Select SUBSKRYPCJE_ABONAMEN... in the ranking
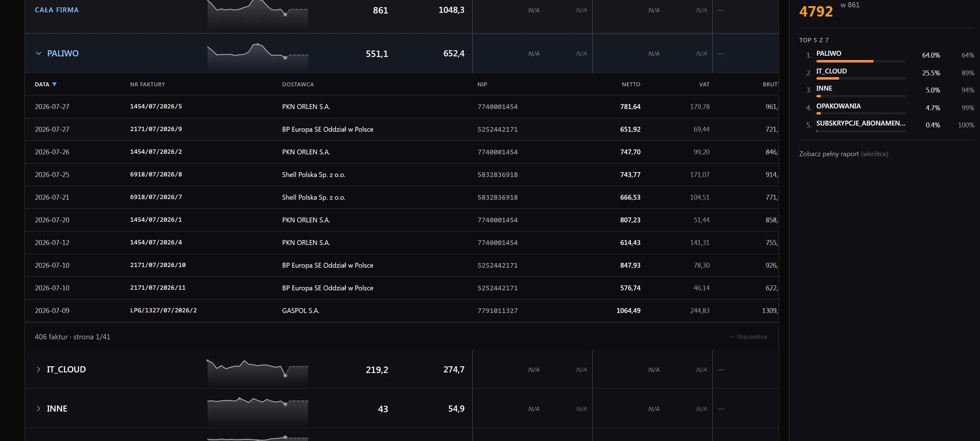 tap(861, 123)
